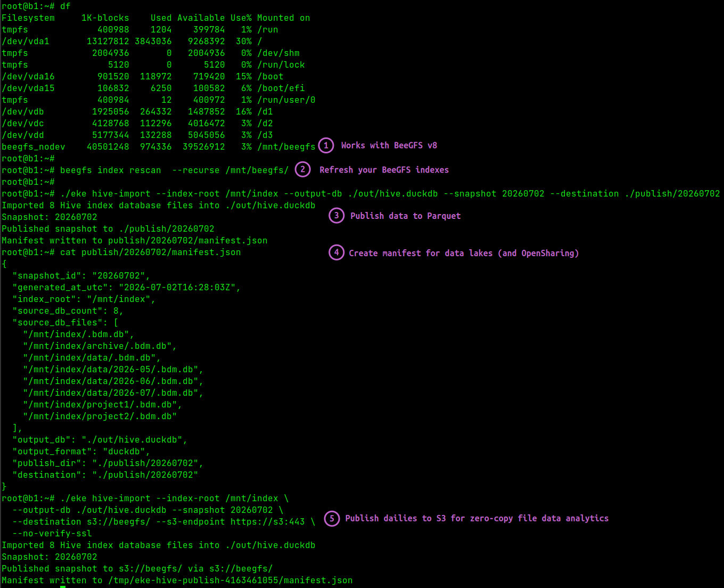Screen dimensions: 724x588
Task: Click the 'Mounted on' column header
Action: pyautogui.click(x=284, y=18)
